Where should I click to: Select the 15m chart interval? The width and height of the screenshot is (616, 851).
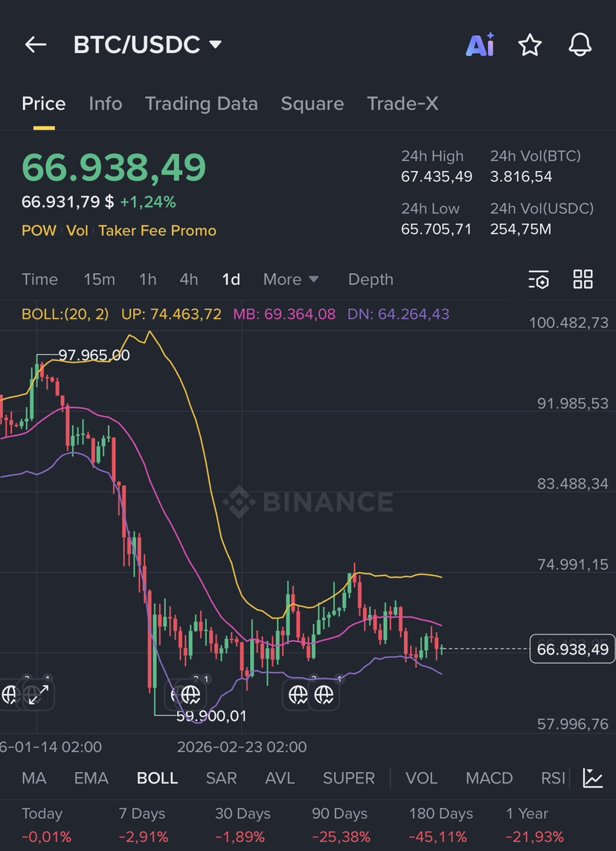[100, 280]
